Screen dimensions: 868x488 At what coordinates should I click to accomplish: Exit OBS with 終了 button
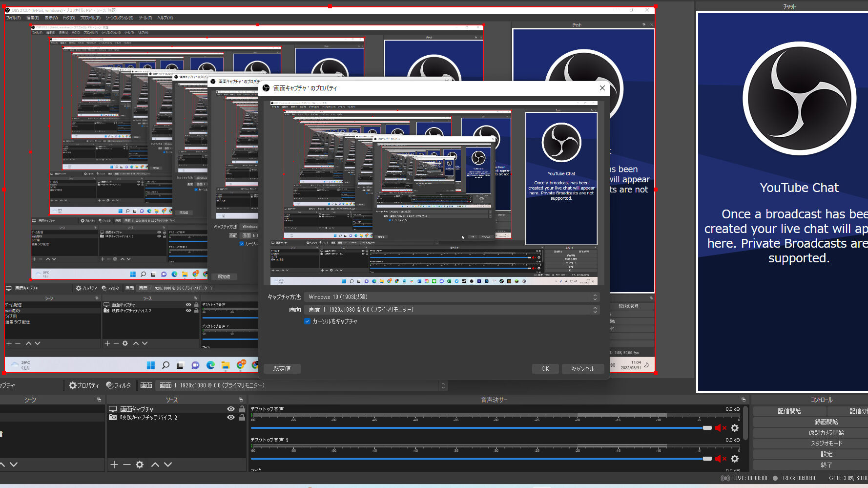coord(827,465)
